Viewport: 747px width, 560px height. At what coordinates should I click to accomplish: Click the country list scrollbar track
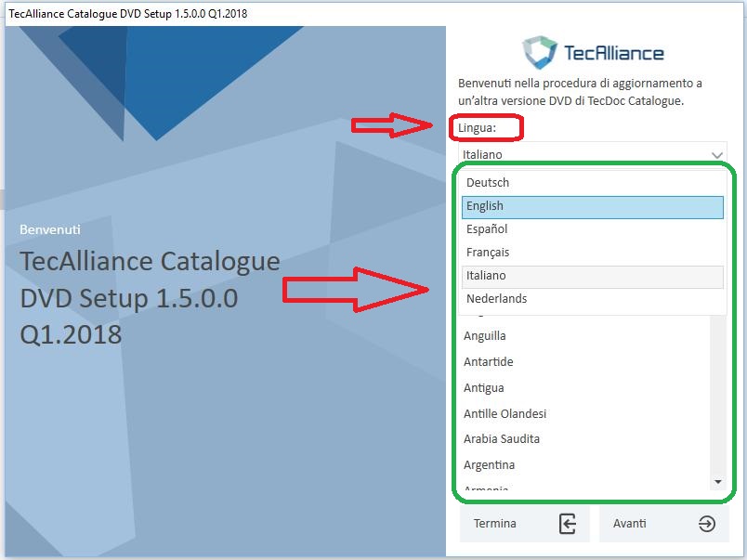718,396
